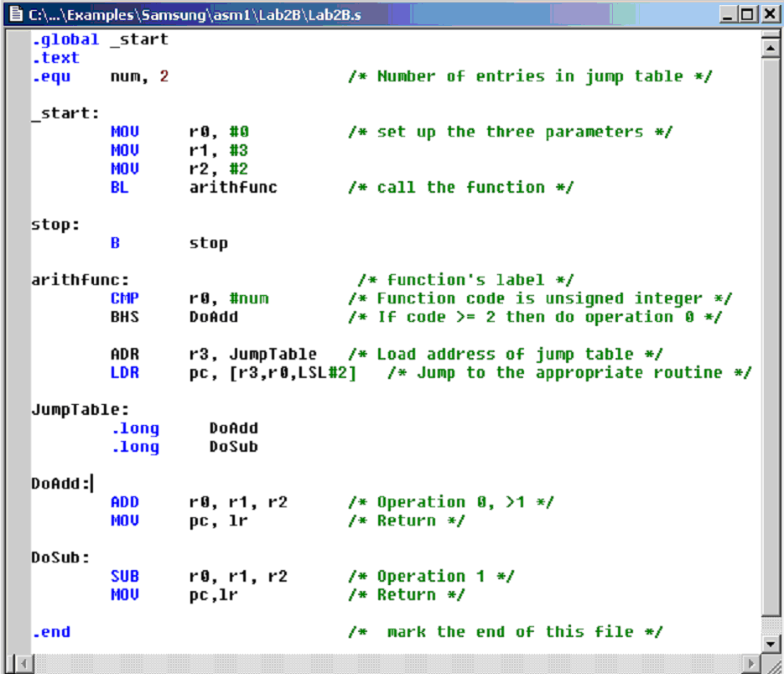Viewport: 784px width, 674px height.
Task: Click vertical scrollbar down arrow
Action: [771, 643]
